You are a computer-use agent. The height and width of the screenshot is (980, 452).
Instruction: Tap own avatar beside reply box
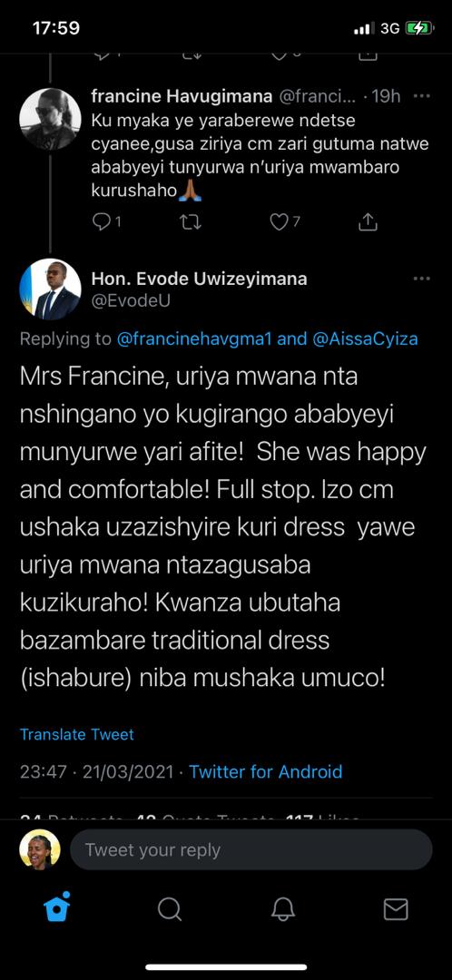click(40, 850)
